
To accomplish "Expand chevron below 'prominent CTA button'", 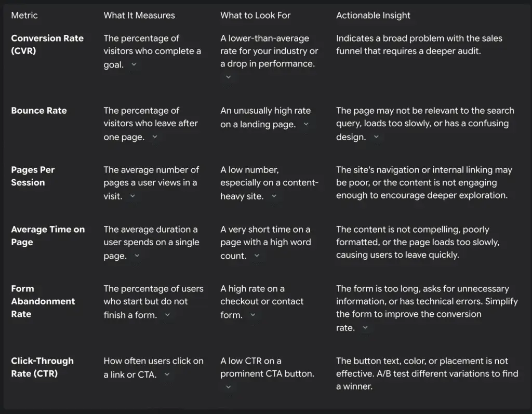I will coord(228,386).
